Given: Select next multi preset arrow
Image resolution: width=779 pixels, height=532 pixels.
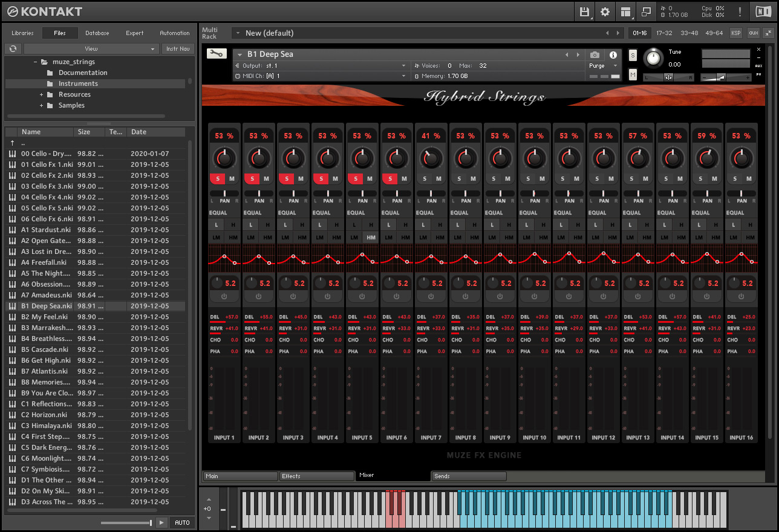Looking at the screenshot, I should tap(618, 33).
